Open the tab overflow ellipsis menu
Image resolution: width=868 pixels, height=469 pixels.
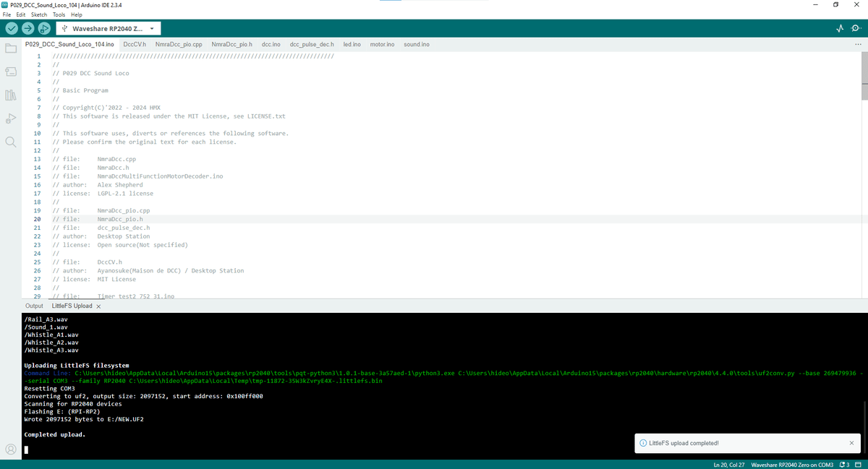[x=858, y=45]
